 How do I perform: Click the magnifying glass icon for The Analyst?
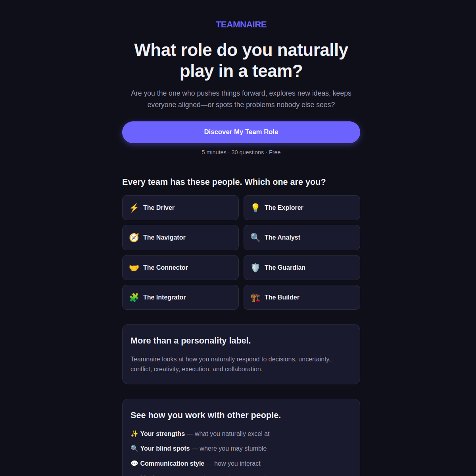point(255,238)
